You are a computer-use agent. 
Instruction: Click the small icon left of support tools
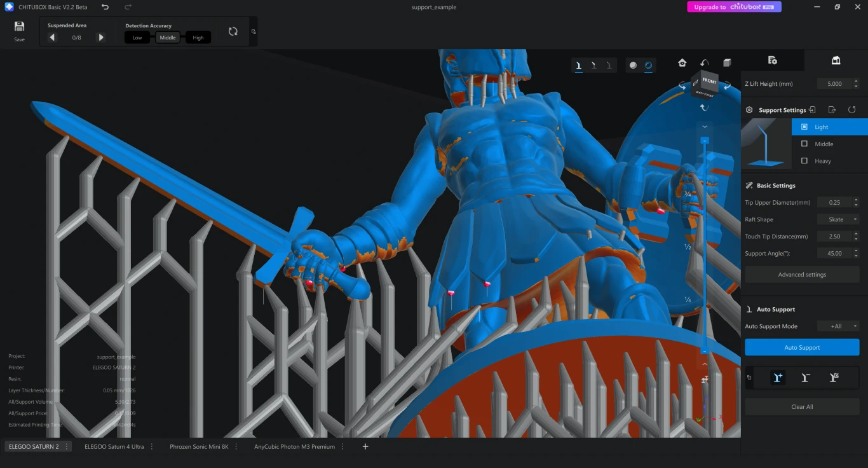pyautogui.click(x=749, y=378)
